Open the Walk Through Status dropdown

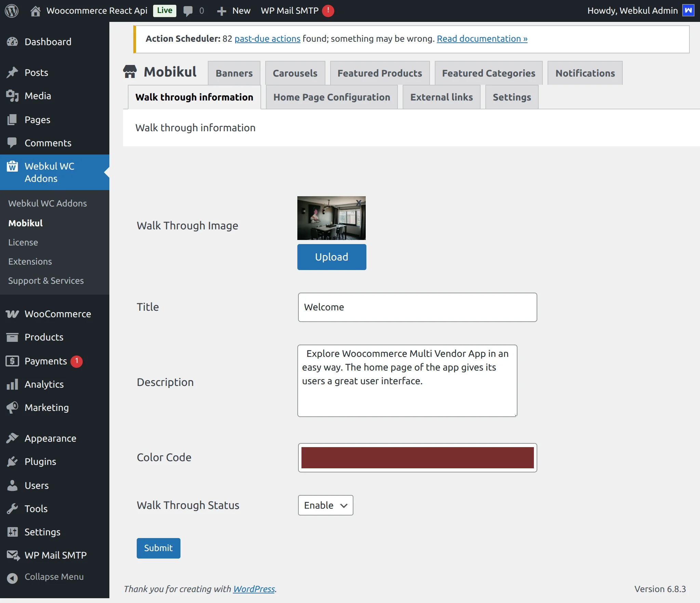pyautogui.click(x=325, y=505)
